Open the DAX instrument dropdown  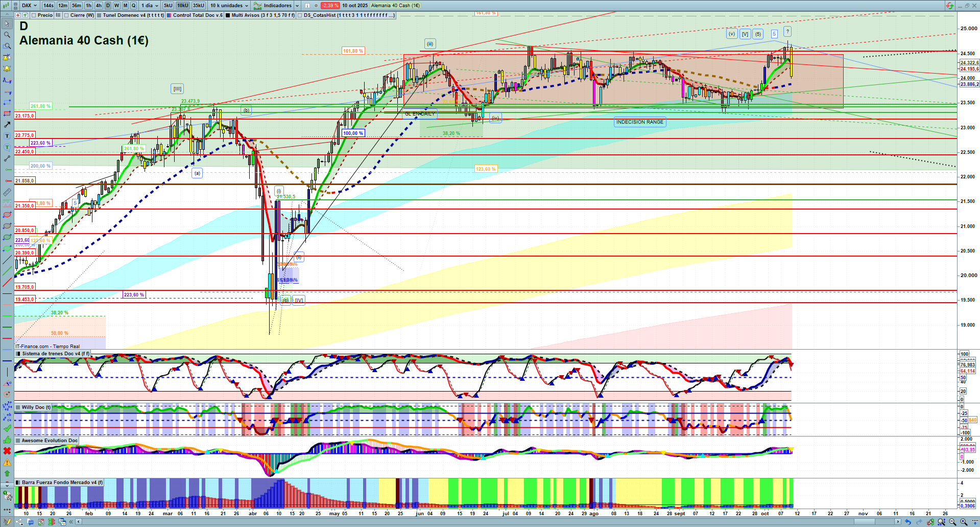pos(30,6)
